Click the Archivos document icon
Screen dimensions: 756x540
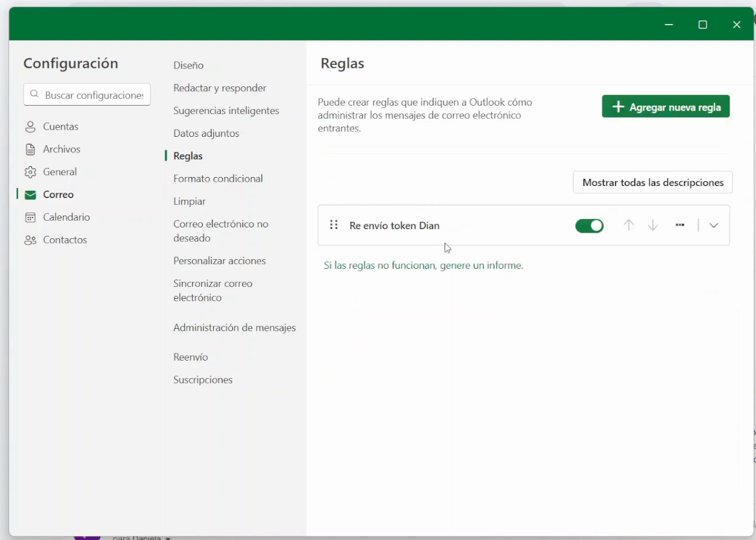(x=30, y=149)
